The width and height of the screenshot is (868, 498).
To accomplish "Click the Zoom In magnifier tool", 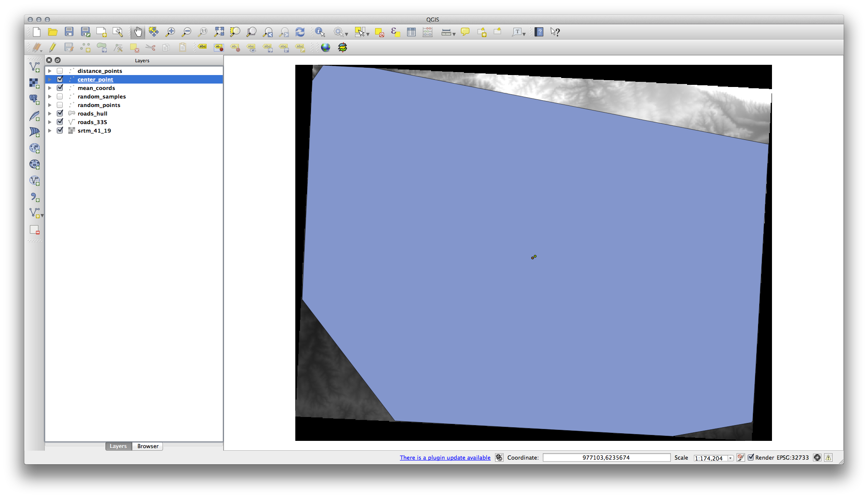I will [170, 32].
